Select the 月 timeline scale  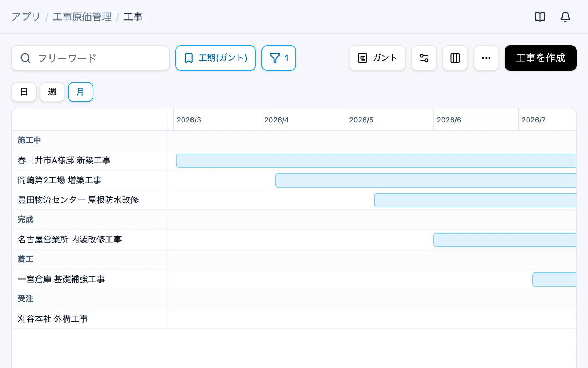pos(81,92)
